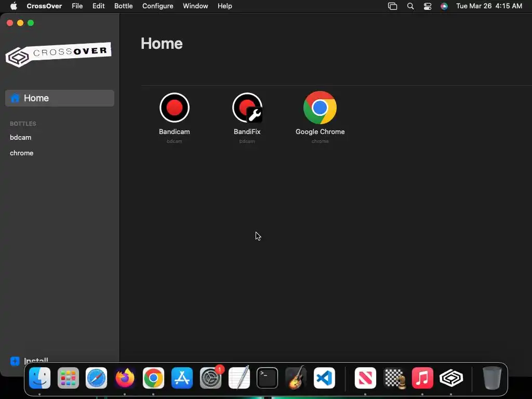Click the CrossOver logo banner
Viewport: 532px width, 399px height.
pyautogui.click(x=58, y=55)
